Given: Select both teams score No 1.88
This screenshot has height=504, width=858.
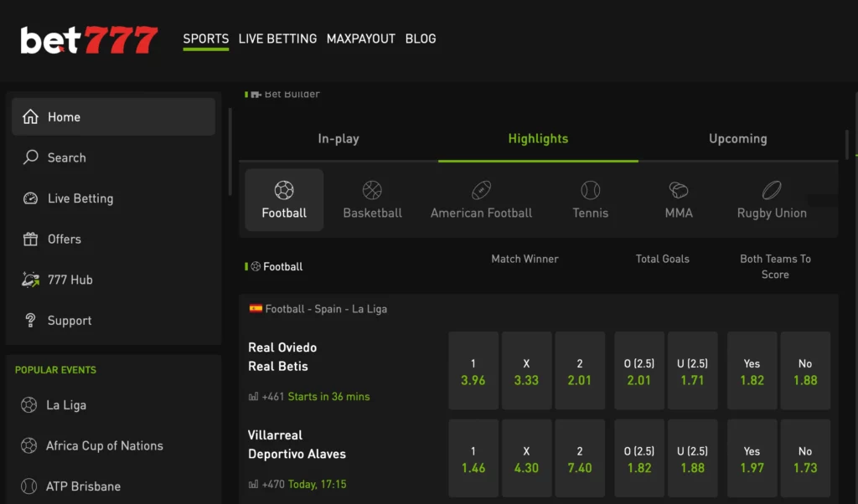Looking at the screenshot, I should click(x=805, y=371).
